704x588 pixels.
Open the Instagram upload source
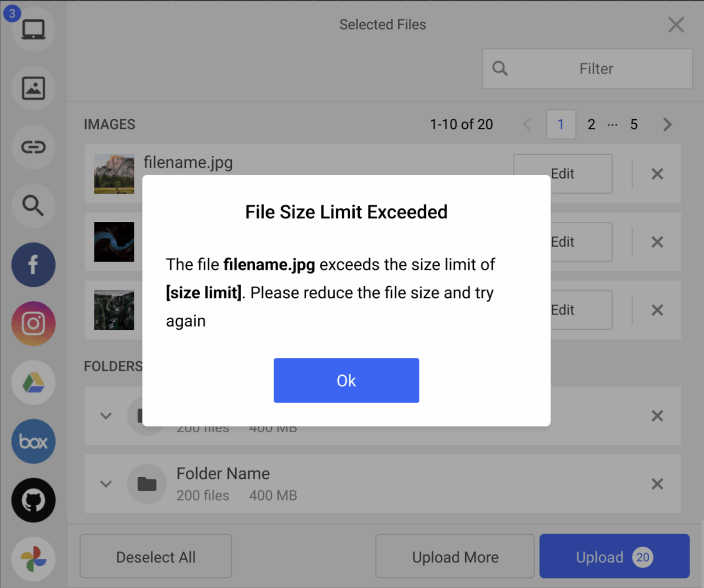point(33,324)
